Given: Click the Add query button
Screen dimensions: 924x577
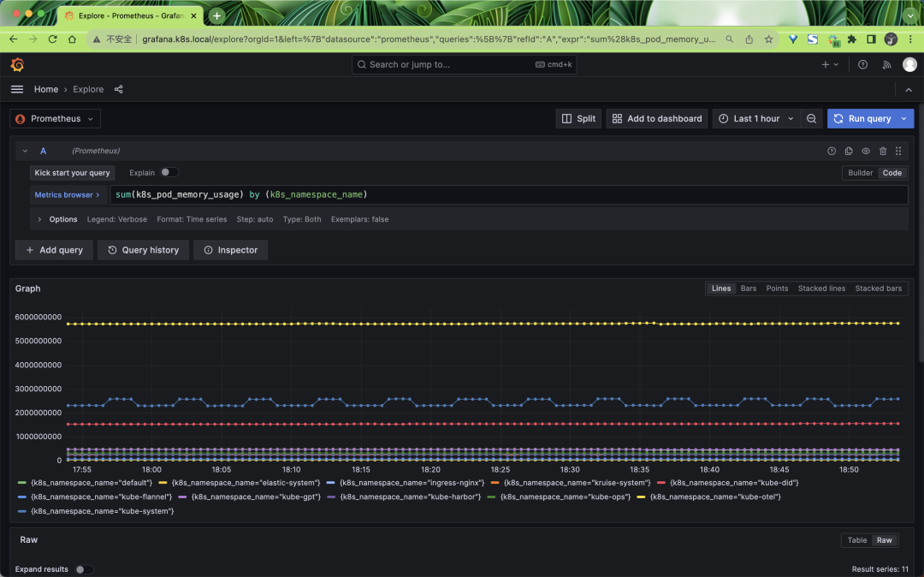Looking at the screenshot, I should click(x=54, y=250).
